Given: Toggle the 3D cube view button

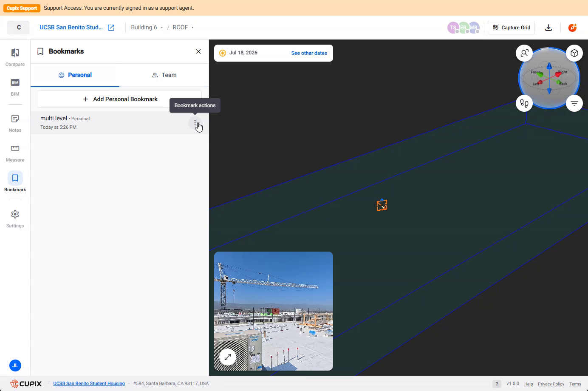Looking at the screenshot, I should click(574, 53).
